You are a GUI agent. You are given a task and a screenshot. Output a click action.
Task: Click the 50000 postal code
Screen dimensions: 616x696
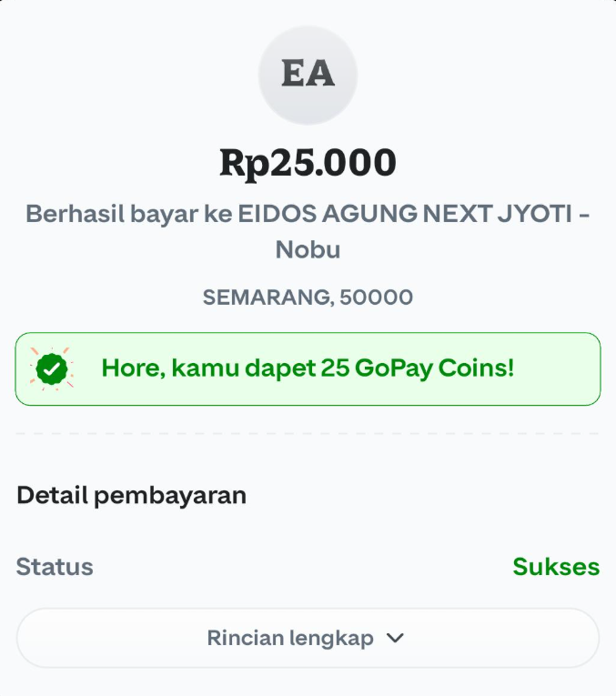click(x=376, y=298)
